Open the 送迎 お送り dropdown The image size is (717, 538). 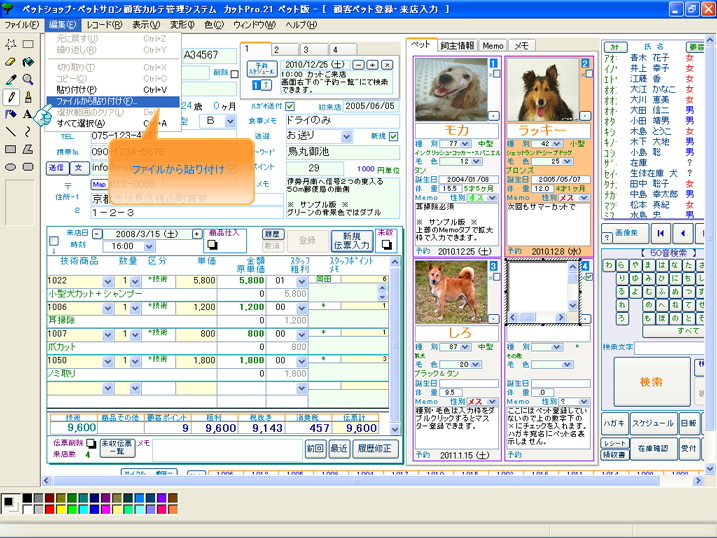tap(347, 136)
